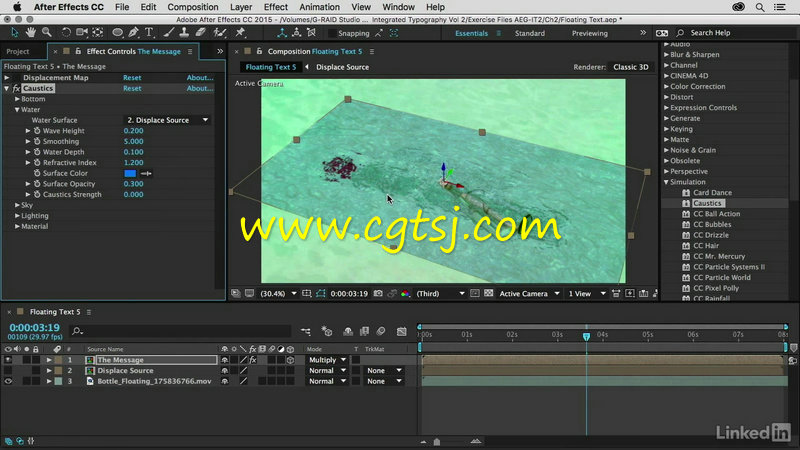Select the Rotation tool

pyautogui.click(x=66, y=33)
